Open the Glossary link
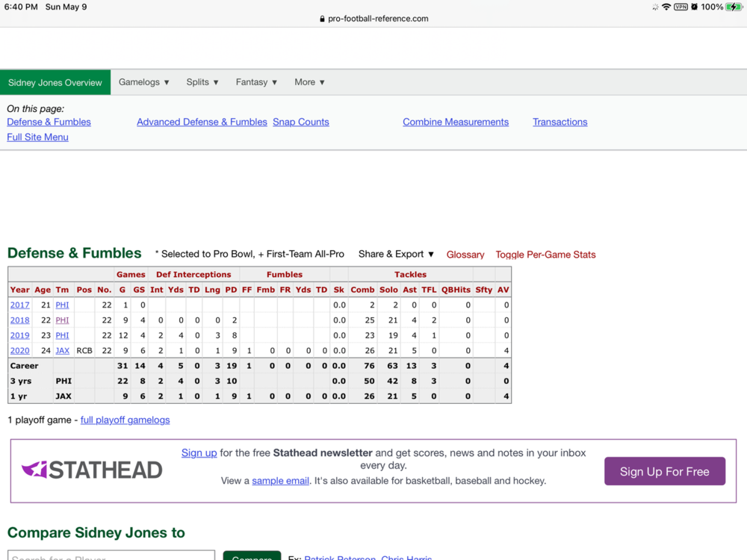 click(465, 255)
